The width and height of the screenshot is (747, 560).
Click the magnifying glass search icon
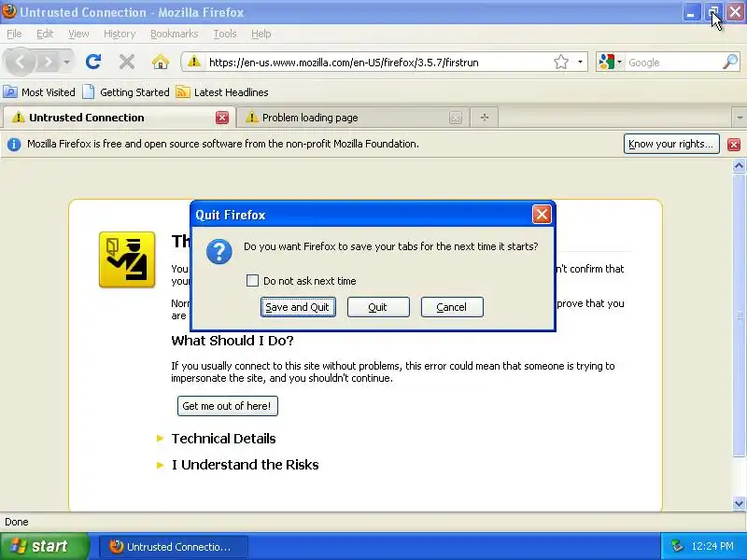(730, 62)
